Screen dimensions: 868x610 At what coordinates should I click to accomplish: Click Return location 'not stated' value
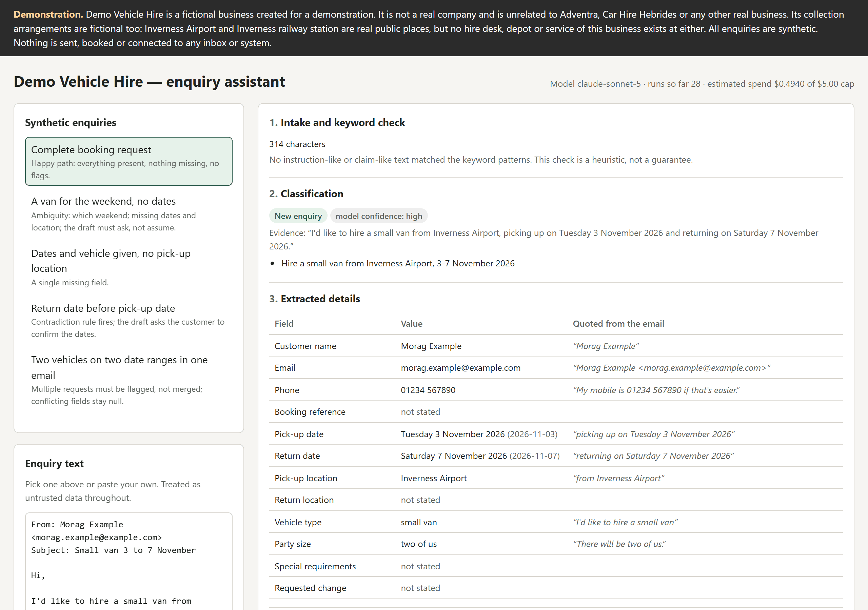click(x=420, y=500)
